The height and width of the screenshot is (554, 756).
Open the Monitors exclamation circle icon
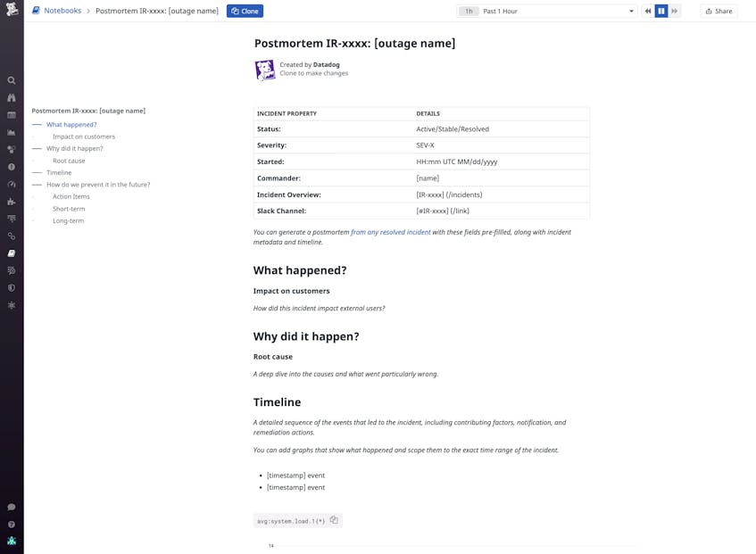(x=12, y=167)
